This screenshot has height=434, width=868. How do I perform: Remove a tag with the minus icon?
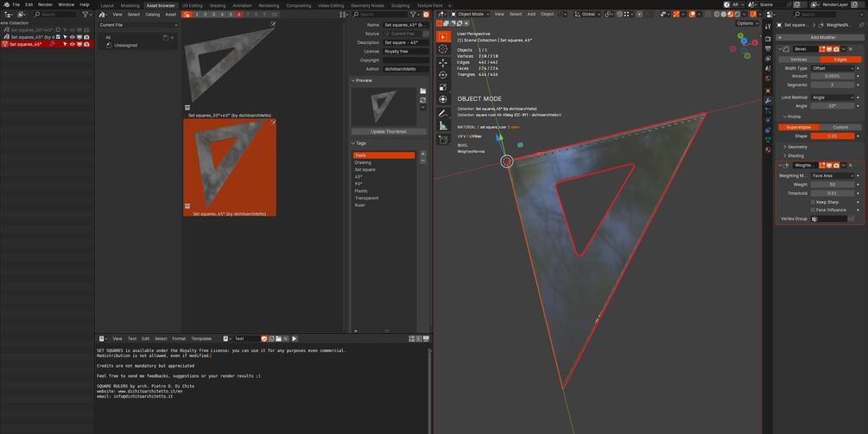pyautogui.click(x=423, y=160)
